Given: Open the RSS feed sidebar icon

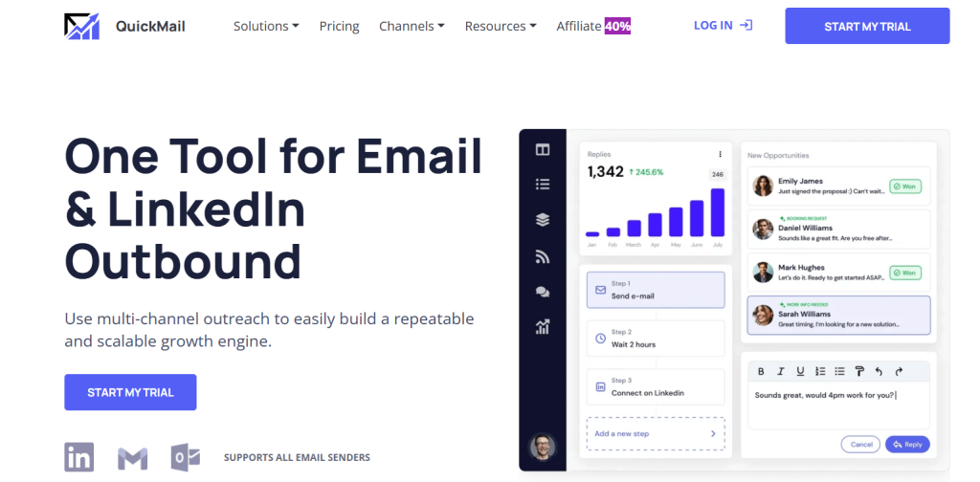Looking at the screenshot, I should (543, 256).
